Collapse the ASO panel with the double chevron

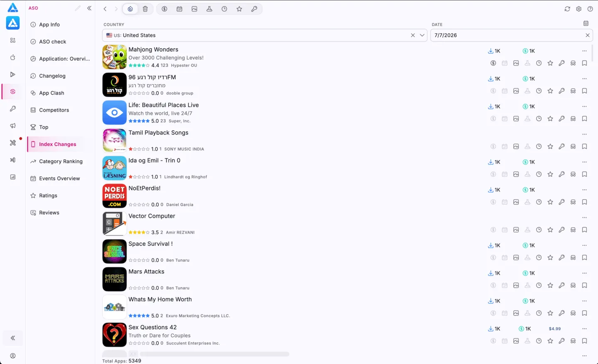tap(89, 8)
